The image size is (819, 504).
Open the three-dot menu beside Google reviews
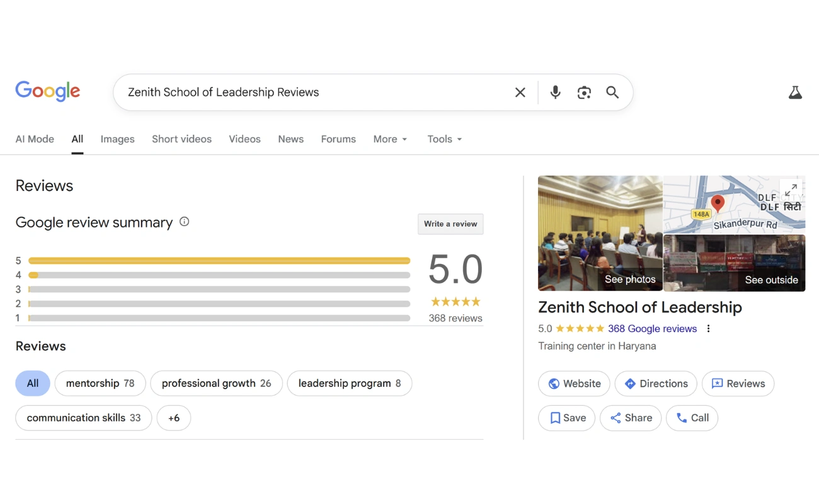708,329
